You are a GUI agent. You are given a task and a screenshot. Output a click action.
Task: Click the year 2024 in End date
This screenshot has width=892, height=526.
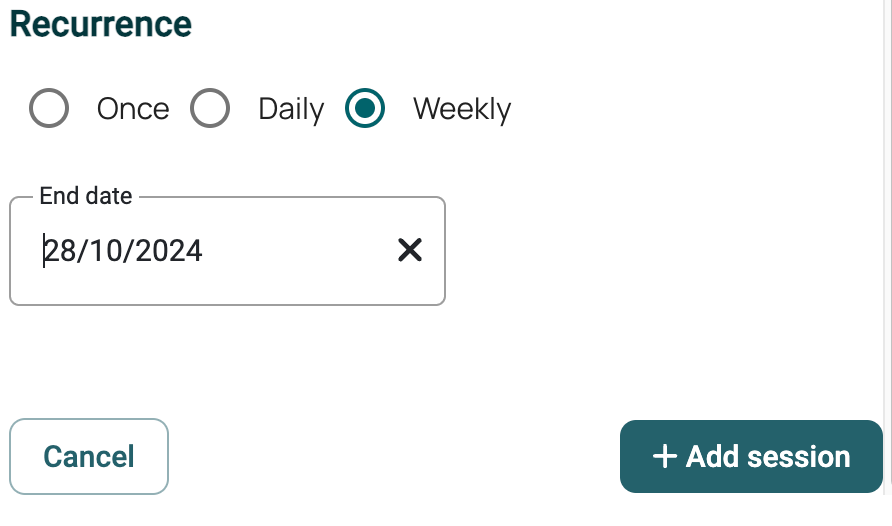tap(168, 251)
